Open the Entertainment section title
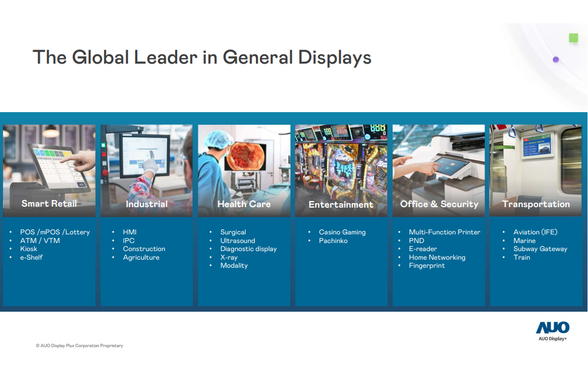 341,204
